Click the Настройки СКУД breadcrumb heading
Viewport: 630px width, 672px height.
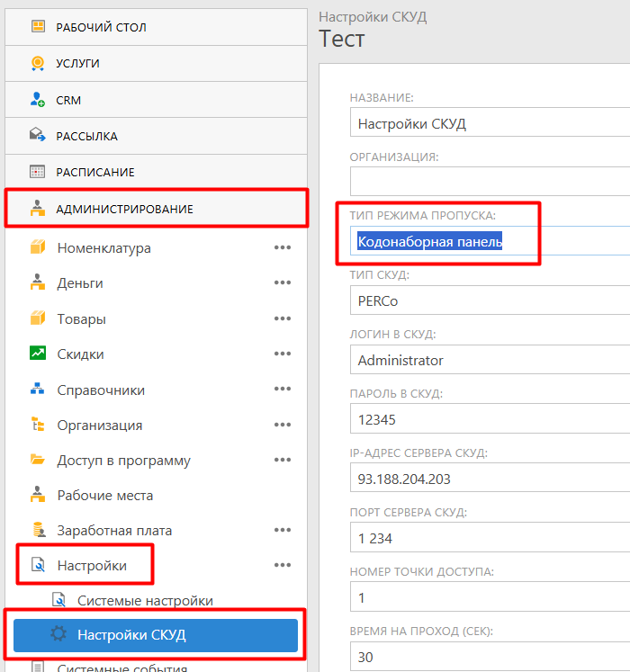(373, 17)
